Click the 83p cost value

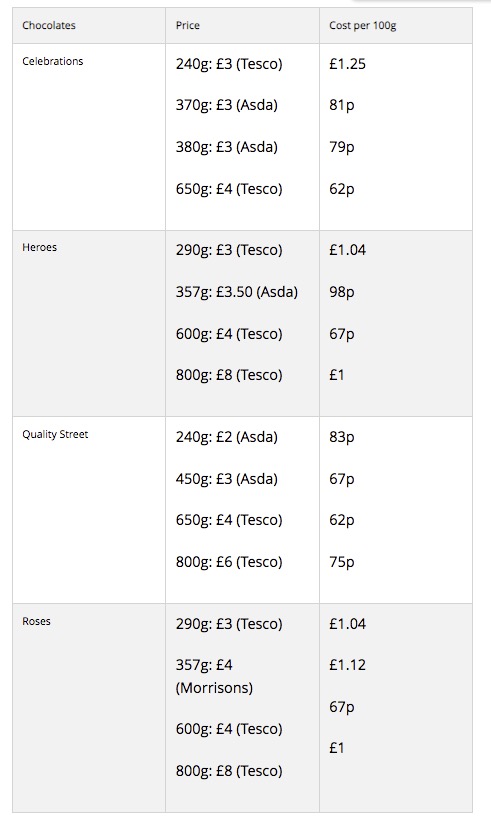[x=342, y=437]
